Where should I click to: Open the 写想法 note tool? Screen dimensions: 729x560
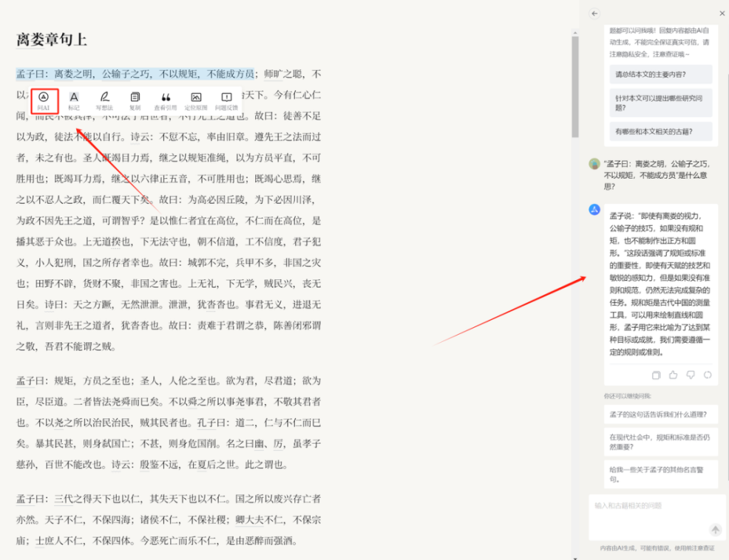tap(104, 100)
